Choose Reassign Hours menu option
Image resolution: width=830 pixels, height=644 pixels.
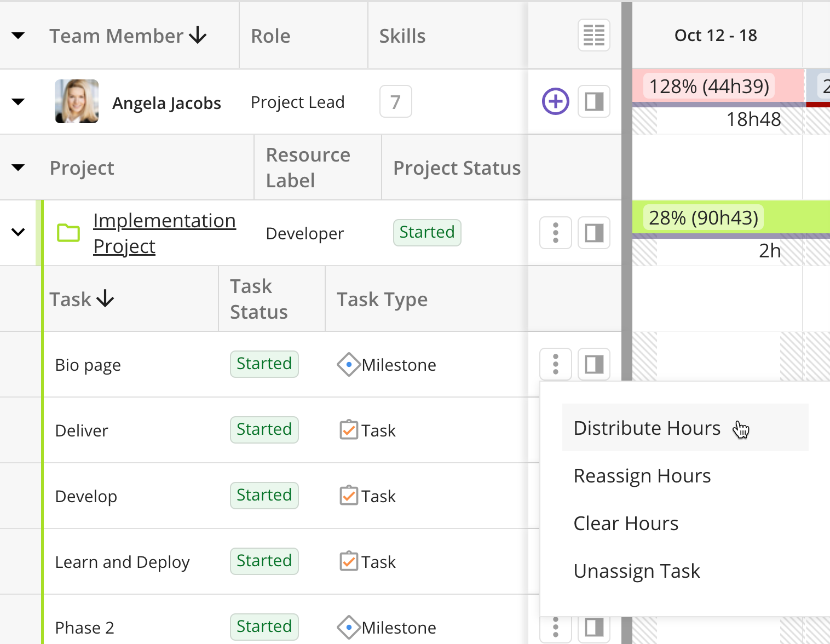(642, 476)
